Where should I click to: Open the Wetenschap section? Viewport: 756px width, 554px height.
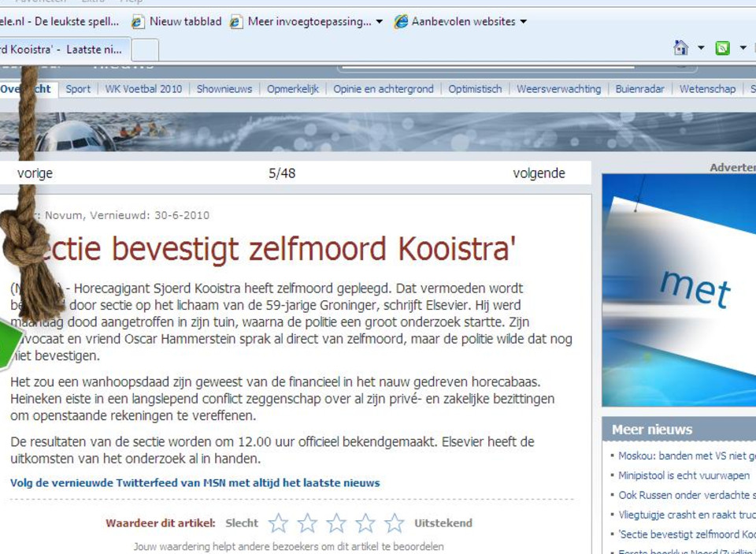pyautogui.click(x=707, y=89)
